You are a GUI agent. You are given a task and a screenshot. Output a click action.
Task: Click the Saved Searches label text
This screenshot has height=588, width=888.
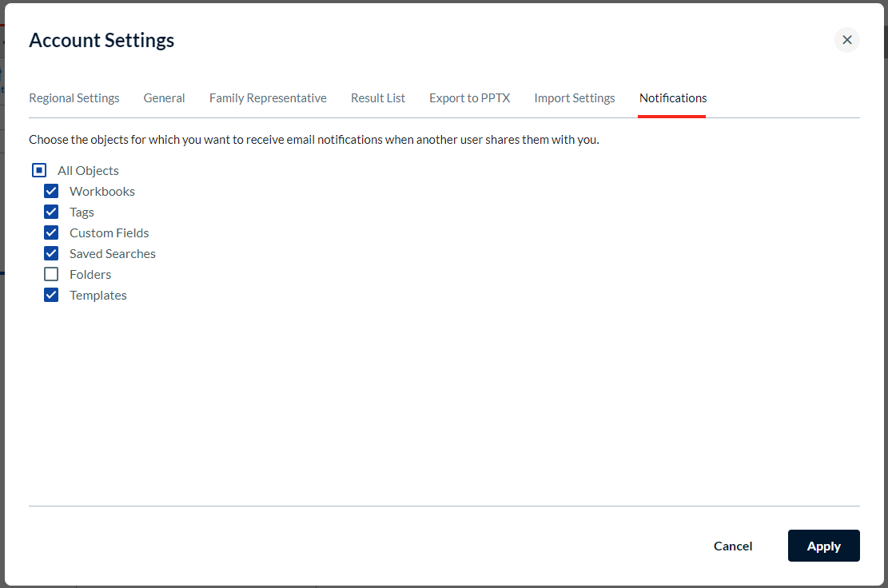(113, 253)
